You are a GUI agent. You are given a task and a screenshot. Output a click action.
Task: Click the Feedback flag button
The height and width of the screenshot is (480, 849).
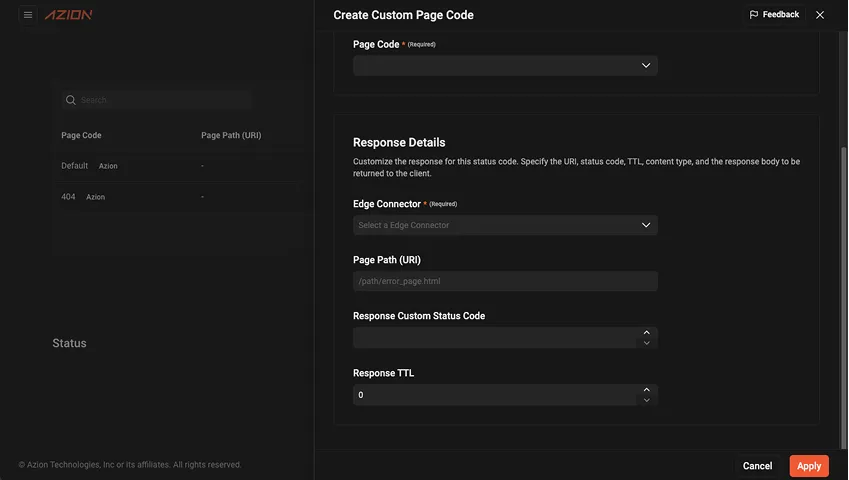click(x=774, y=15)
